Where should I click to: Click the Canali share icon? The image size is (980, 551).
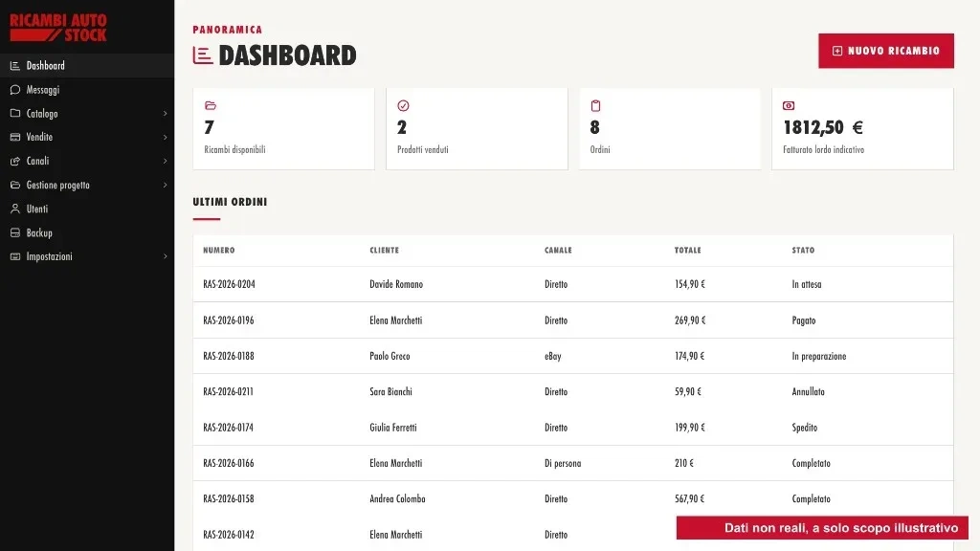point(15,161)
